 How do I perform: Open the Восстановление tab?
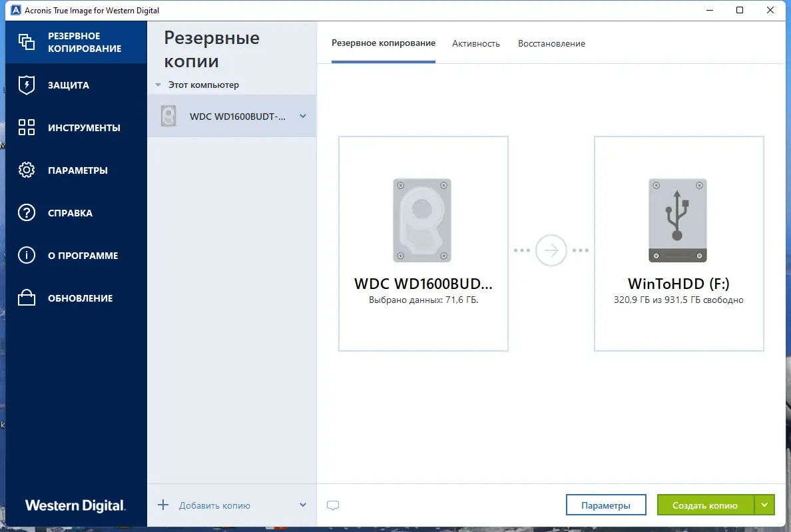pyautogui.click(x=551, y=43)
